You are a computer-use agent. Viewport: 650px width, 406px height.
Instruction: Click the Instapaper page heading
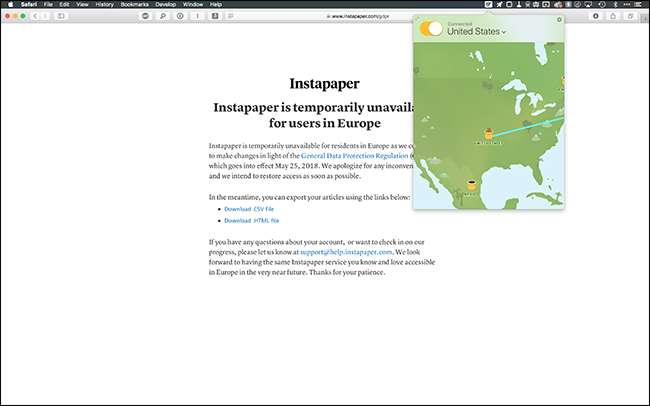[x=325, y=84]
